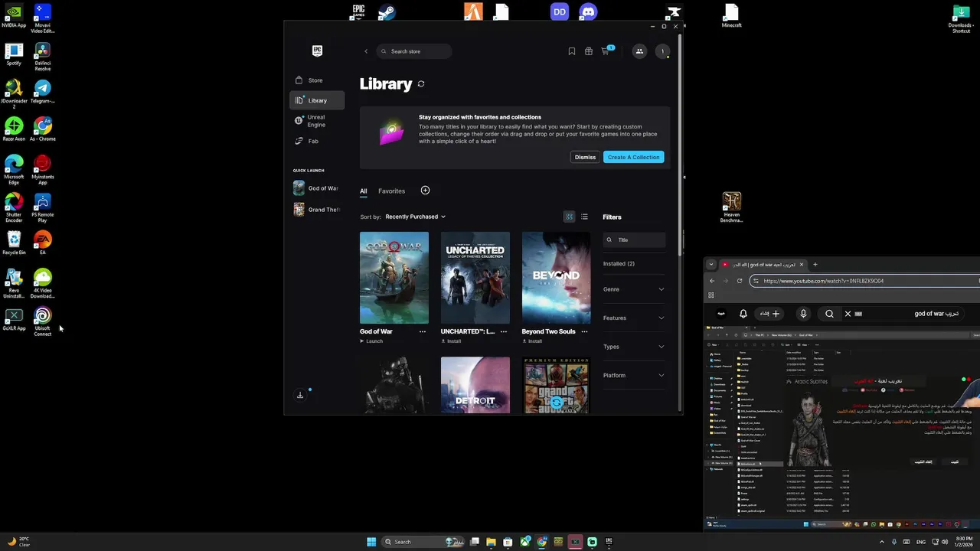This screenshot has height=551, width=980.
Task: Open the Store page in Epic sidebar
Action: [317, 80]
